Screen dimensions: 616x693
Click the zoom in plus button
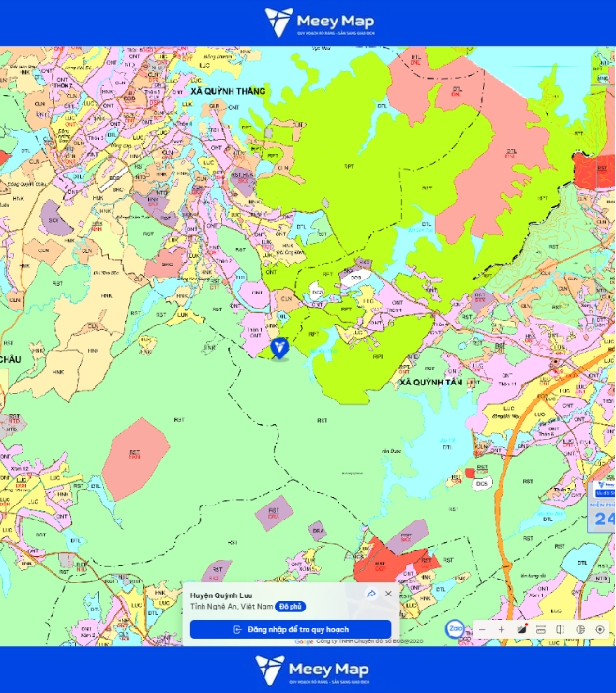click(501, 630)
